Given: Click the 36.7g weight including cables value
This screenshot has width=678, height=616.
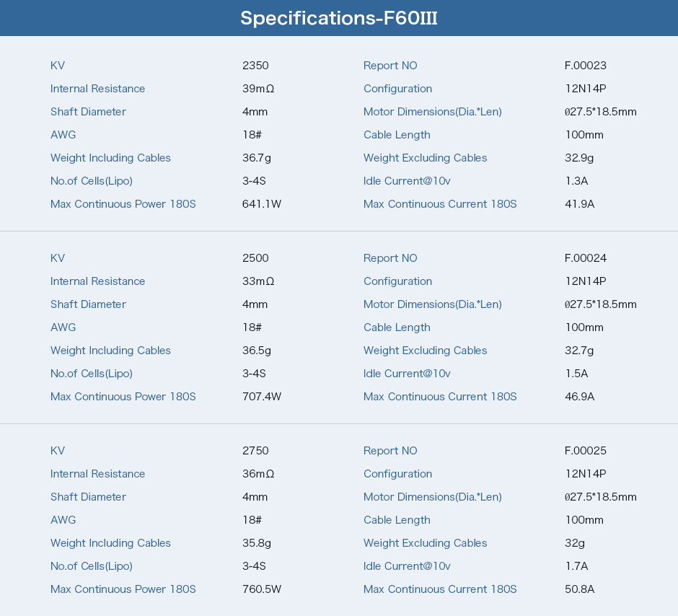Looking at the screenshot, I should tap(256, 158).
